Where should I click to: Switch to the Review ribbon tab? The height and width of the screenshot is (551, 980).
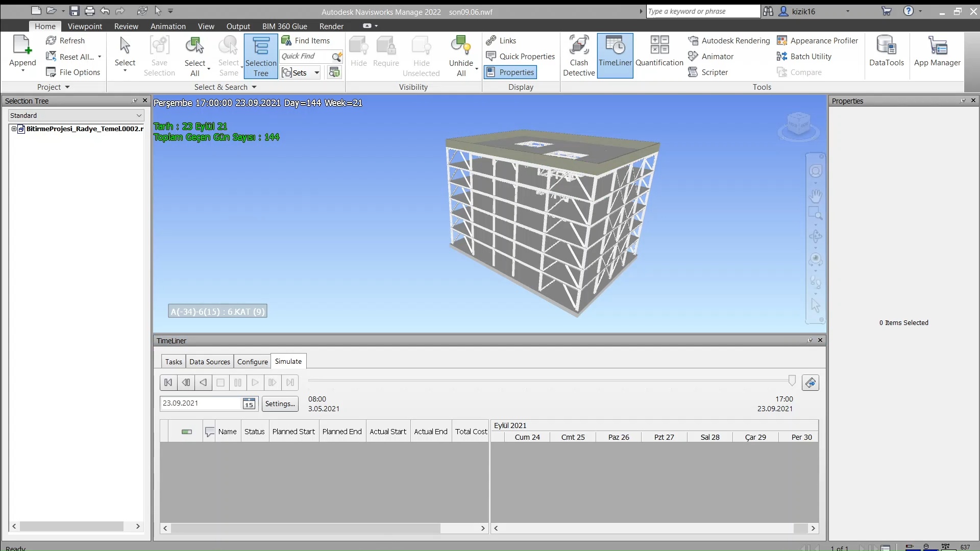(126, 27)
